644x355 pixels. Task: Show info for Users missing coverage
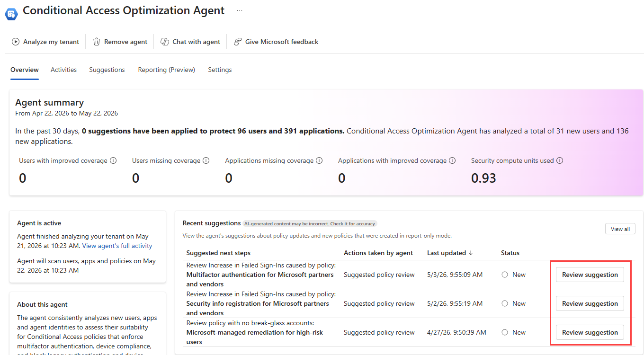tap(206, 161)
